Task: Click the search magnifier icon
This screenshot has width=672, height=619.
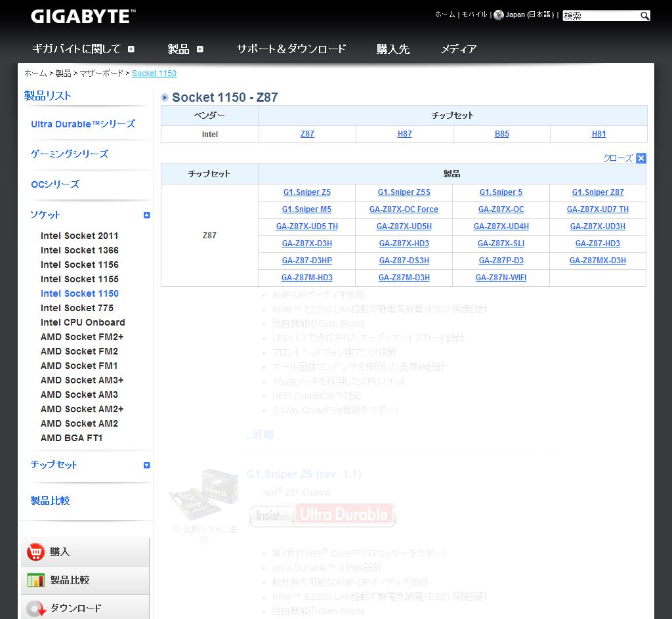Action: [x=644, y=16]
